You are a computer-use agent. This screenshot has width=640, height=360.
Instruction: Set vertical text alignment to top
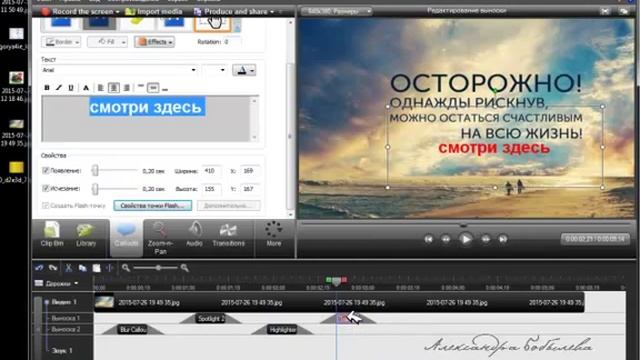coord(140,87)
